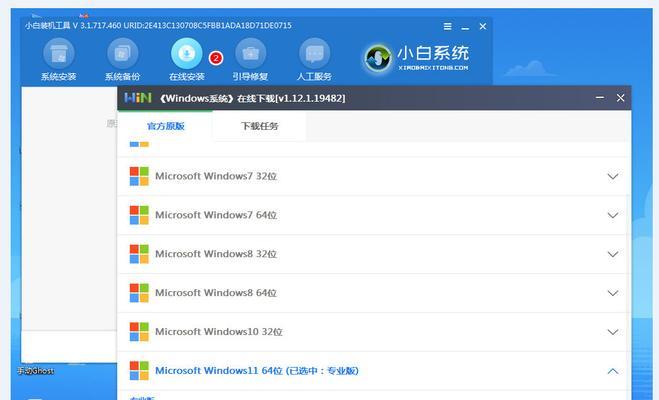The width and height of the screenshot is (659, 400).
Task: Open the 系统备份 tool icon
Action: (123, 54)
